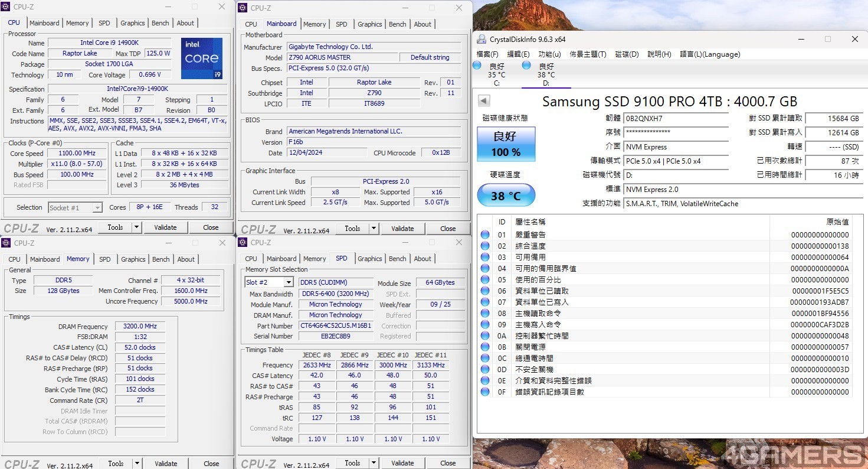This screenshot has width=868, height=469.
Task: Click Tools button in SPD window
Action: coord(352,463)
